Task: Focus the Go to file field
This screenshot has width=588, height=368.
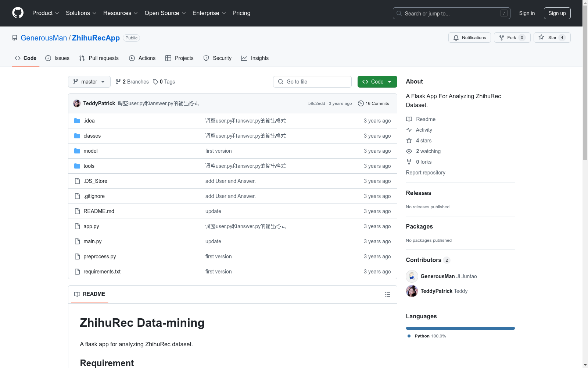Action: click(x=312, y=82)
